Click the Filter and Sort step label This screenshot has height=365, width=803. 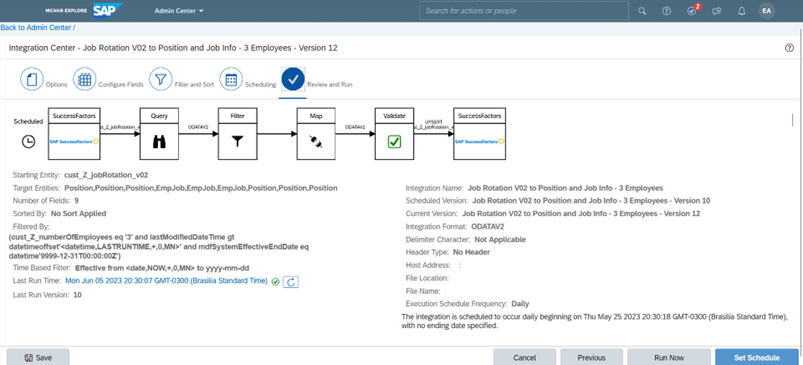(195, 84)
